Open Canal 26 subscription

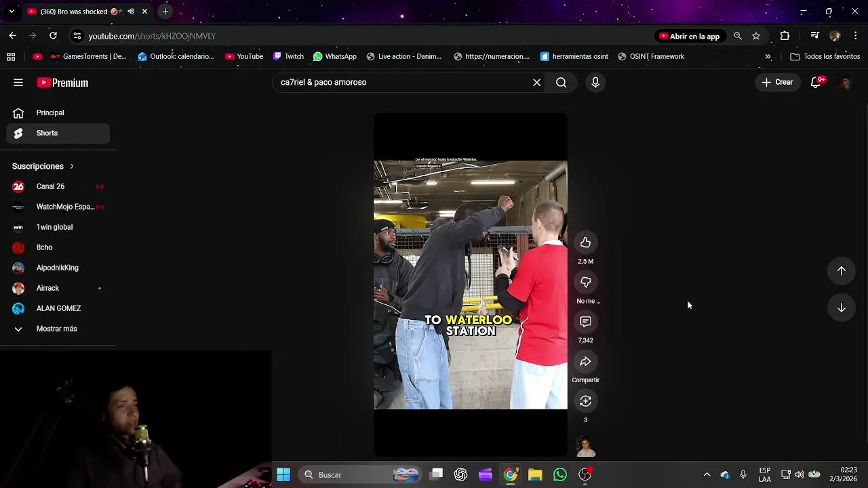click(58, 186)
